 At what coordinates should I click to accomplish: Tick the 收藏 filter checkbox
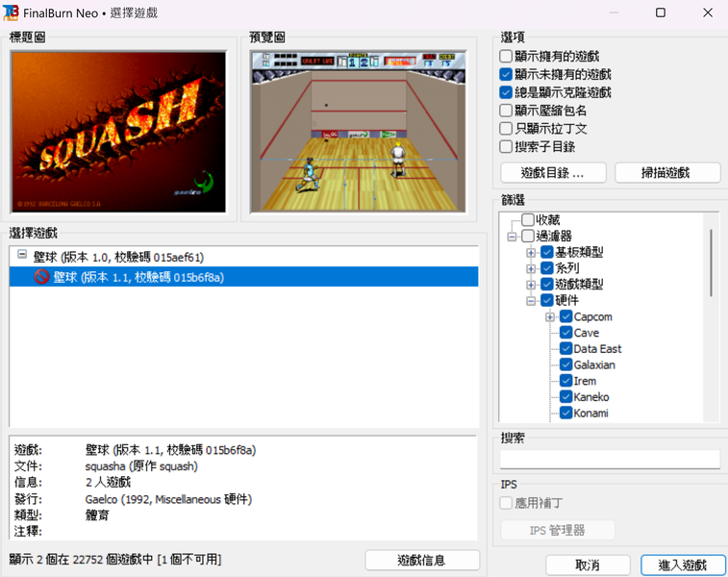[528, 219]
